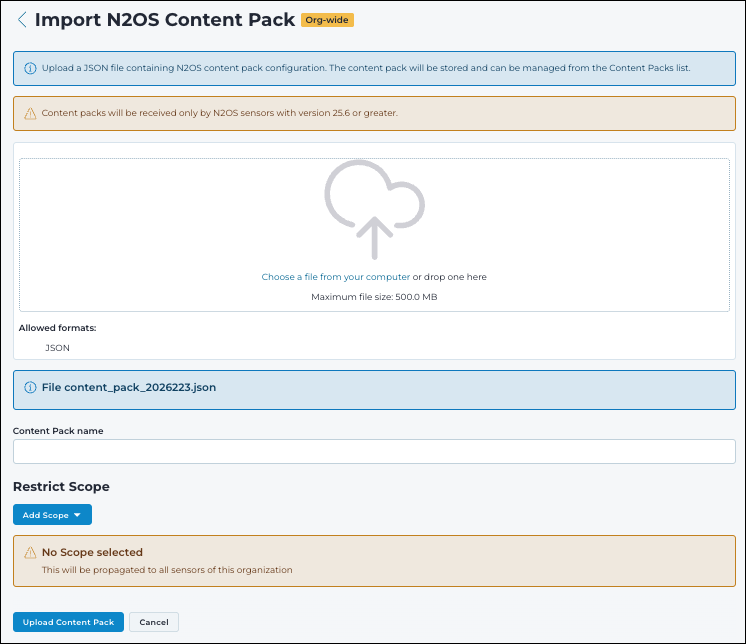This screenshot has height=644, width=746.
Task: Click the info icon beside file name
Action: (x=30, y=388)
